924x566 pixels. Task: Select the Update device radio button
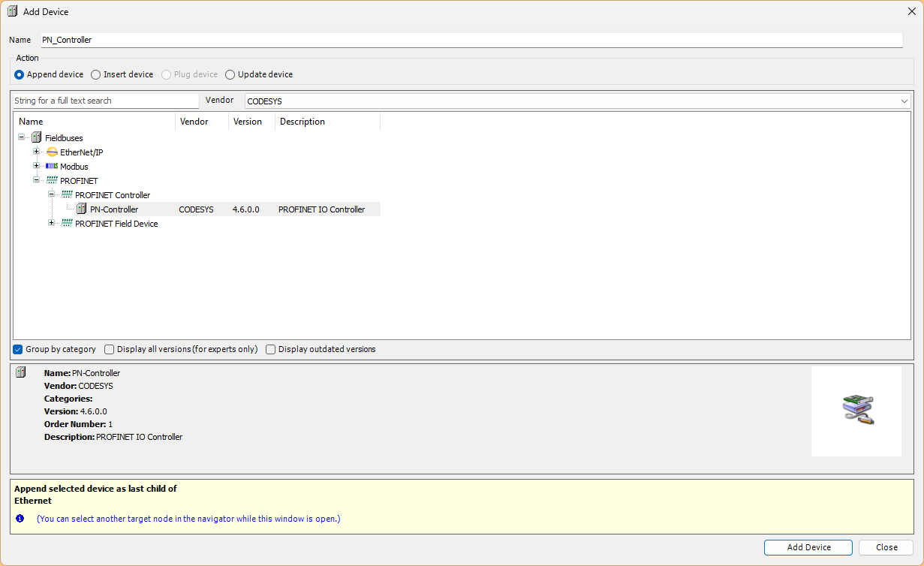point(230,75)
